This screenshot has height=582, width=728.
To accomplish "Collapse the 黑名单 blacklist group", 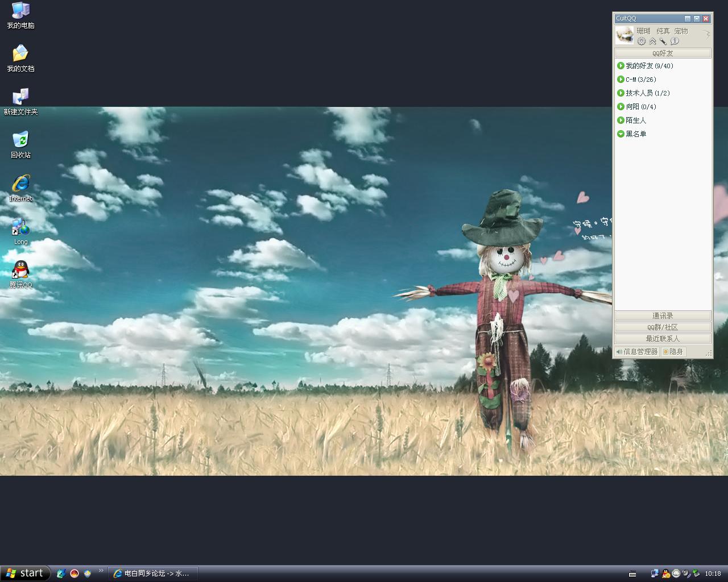I will point(635,134).
